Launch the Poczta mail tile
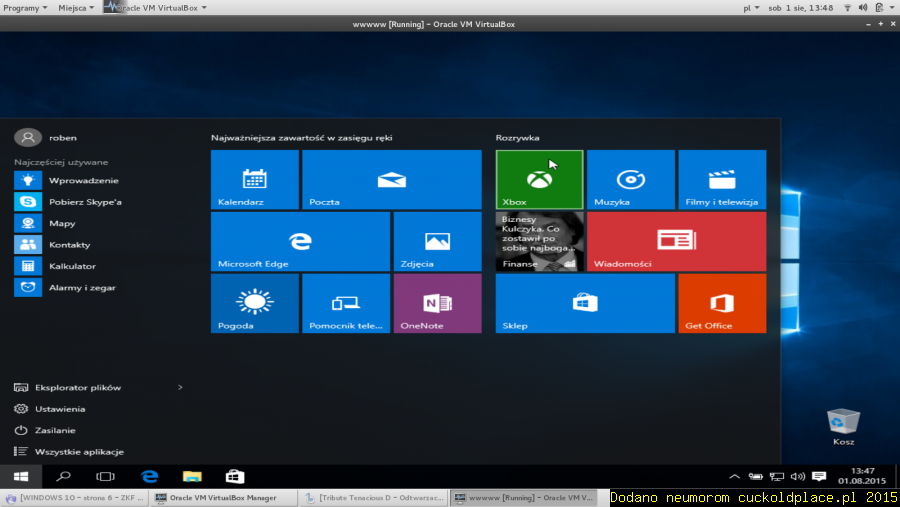Viewport: 900px width, 507px height. (391, 179)
